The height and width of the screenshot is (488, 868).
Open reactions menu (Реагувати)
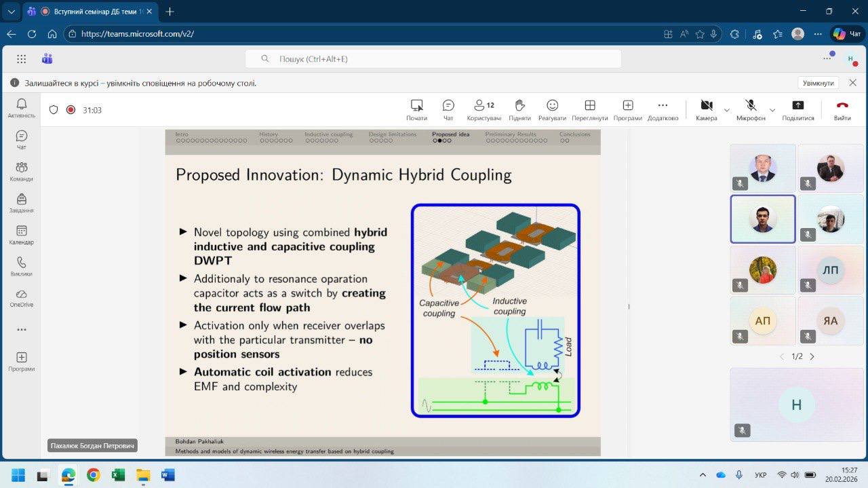click(552, 109)
